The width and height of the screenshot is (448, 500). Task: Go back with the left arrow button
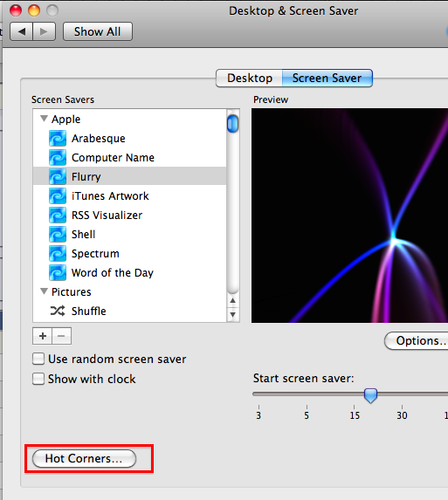coord(21,31)
